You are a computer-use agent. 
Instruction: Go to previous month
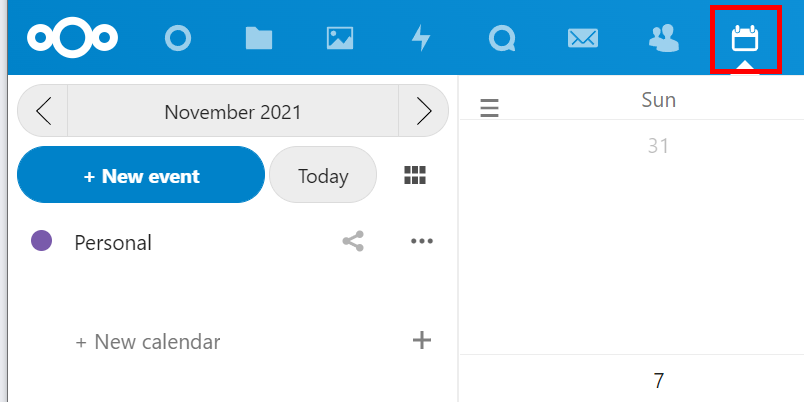tap(43, 111)
